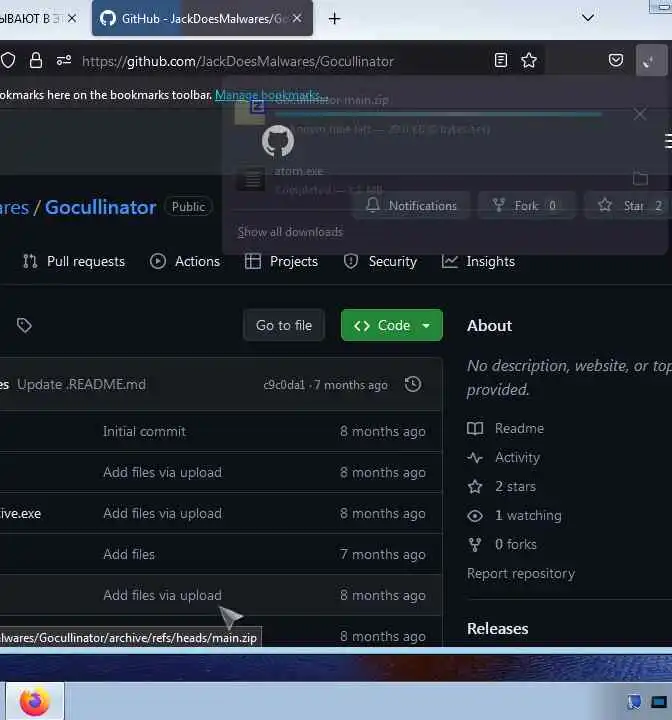This screenshot has height=720, width=672.
Task: Click the tags icon
Action: pos(24,325)
